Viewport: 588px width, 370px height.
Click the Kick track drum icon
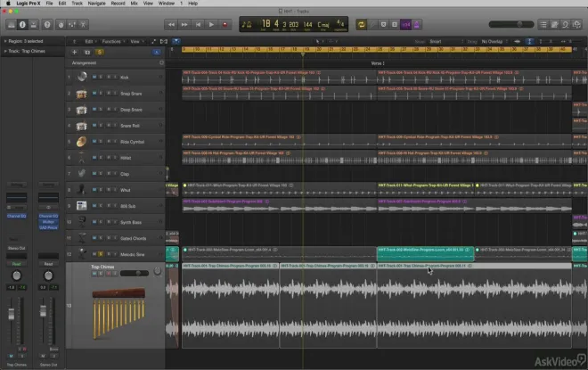(81, 78)
